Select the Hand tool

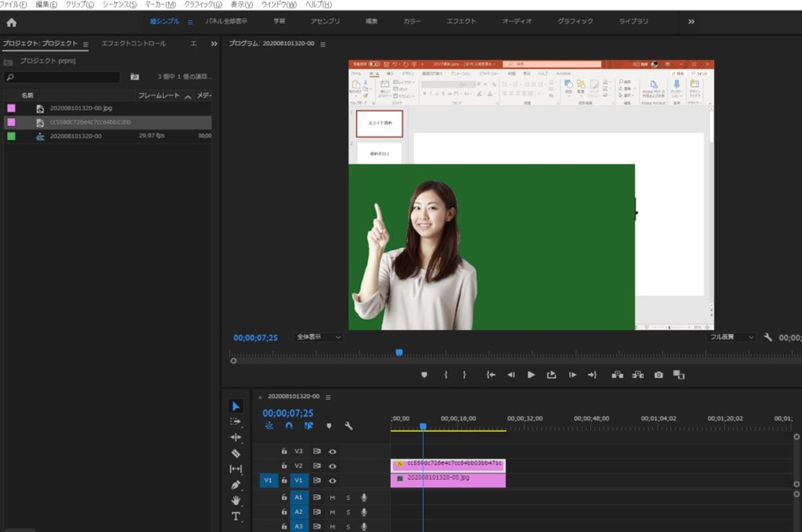236,500
